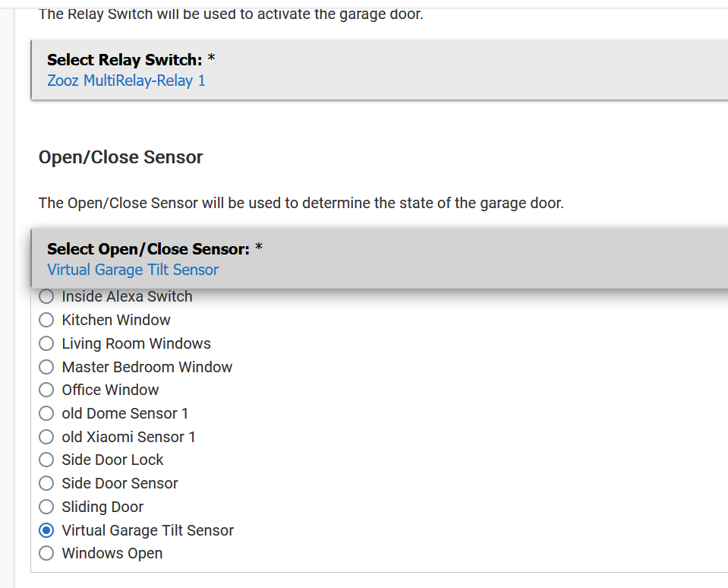The height and width of the screenshot is (588, 728).
Task: Choose Side Door Sensor option
Action: 46,483
